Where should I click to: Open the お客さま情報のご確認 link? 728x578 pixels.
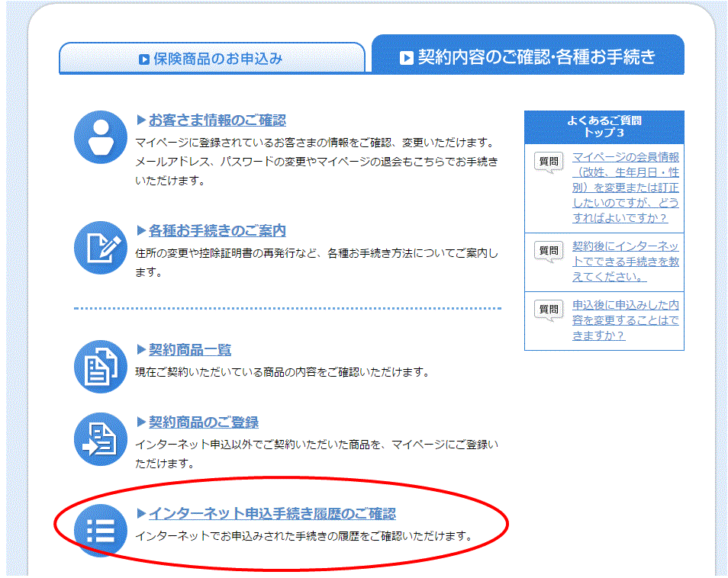(217, 120)
